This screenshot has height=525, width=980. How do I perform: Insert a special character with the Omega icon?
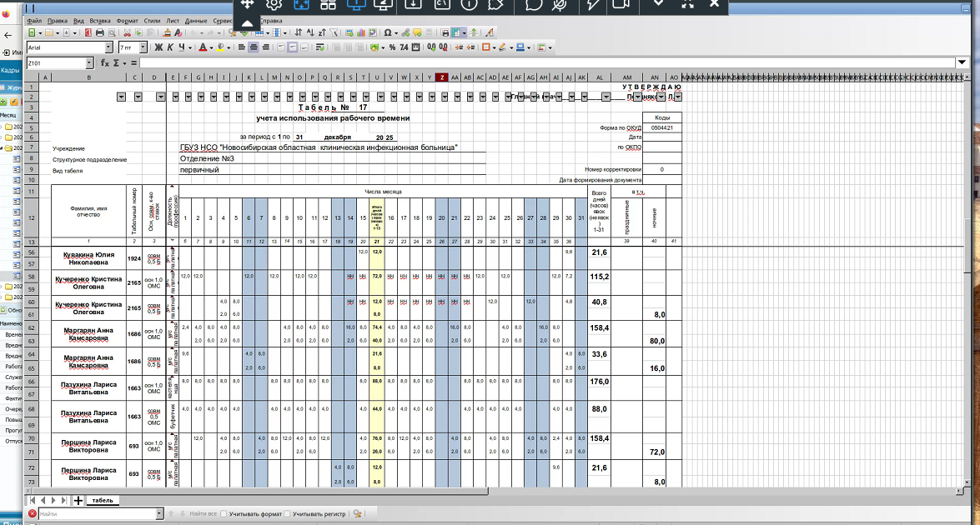(x=388, y=32)
